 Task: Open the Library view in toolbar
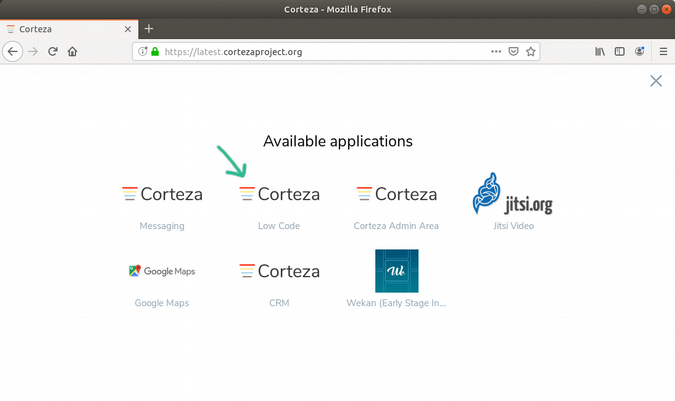pos(600,51)
